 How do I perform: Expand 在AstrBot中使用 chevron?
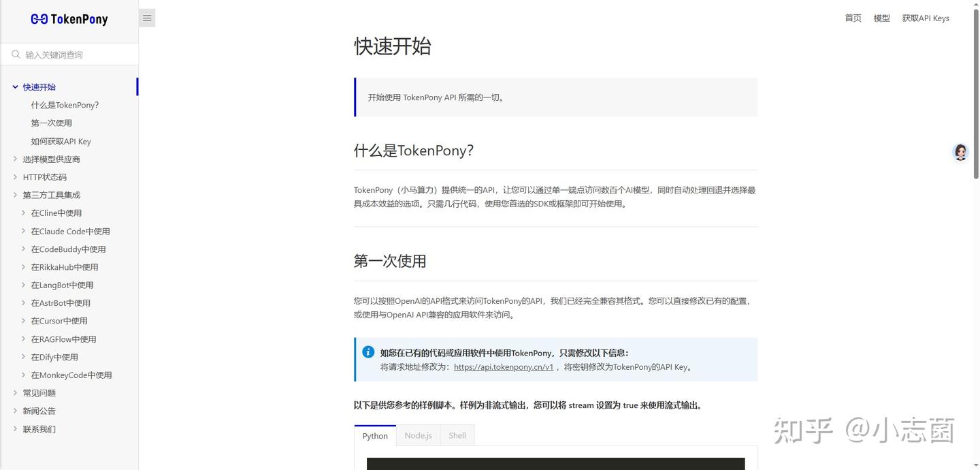23,303
